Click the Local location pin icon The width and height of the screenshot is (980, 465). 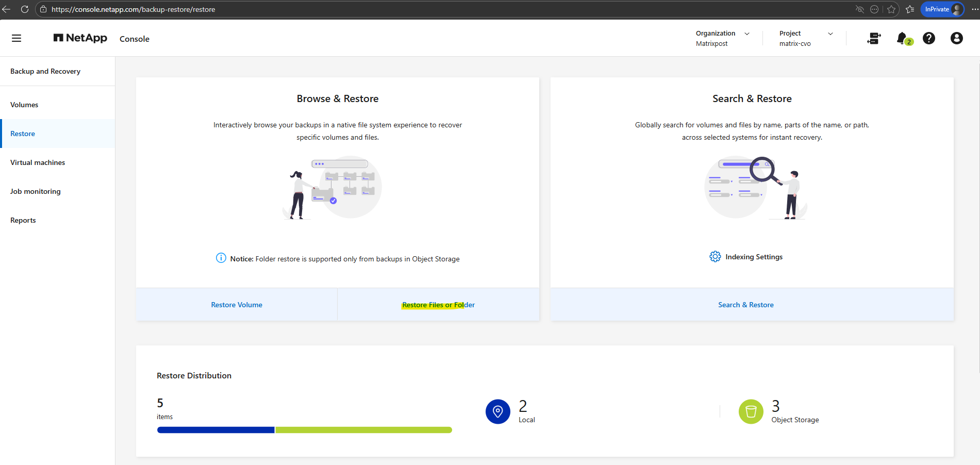(x=497, y=411)
